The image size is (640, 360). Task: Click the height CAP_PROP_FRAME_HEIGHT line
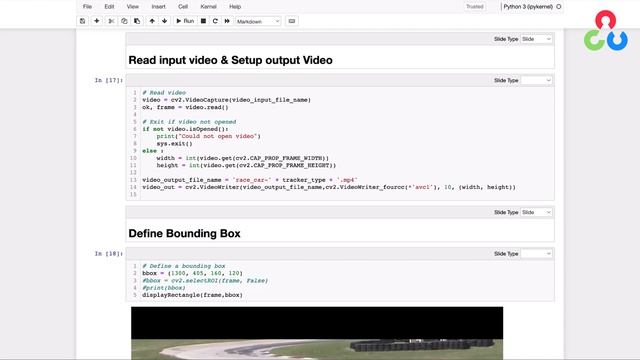tap(246, 165)
